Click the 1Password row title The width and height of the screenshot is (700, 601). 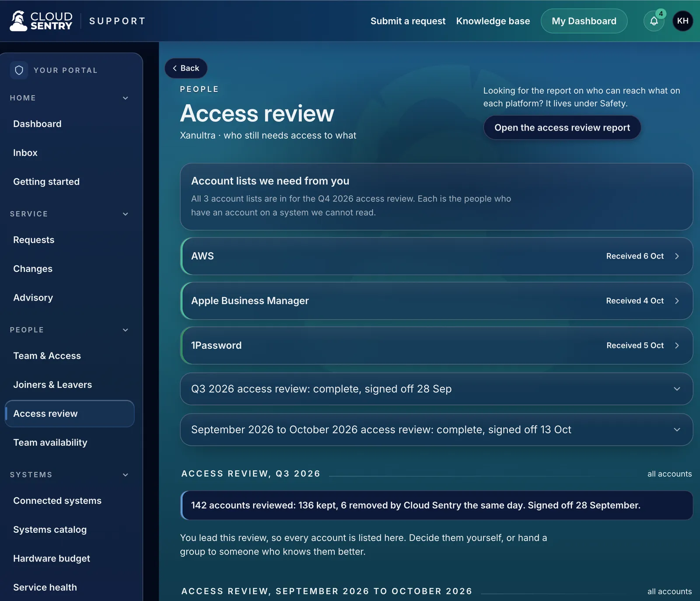(x=216, y=345)
